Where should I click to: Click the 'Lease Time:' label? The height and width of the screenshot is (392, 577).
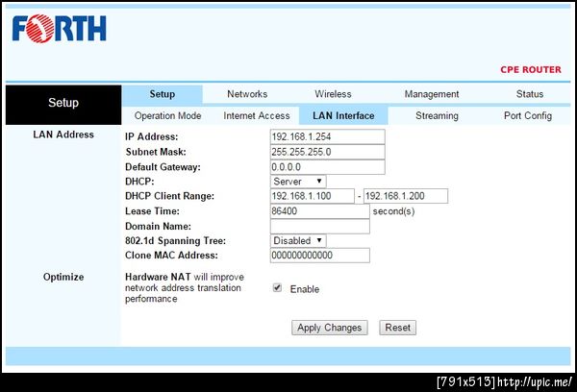coord(152,211)
